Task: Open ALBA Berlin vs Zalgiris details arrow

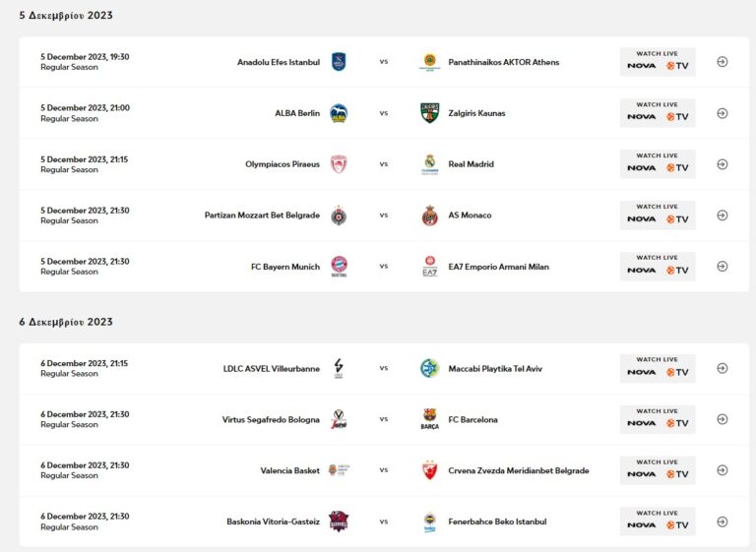Action: tap(722, 113)
